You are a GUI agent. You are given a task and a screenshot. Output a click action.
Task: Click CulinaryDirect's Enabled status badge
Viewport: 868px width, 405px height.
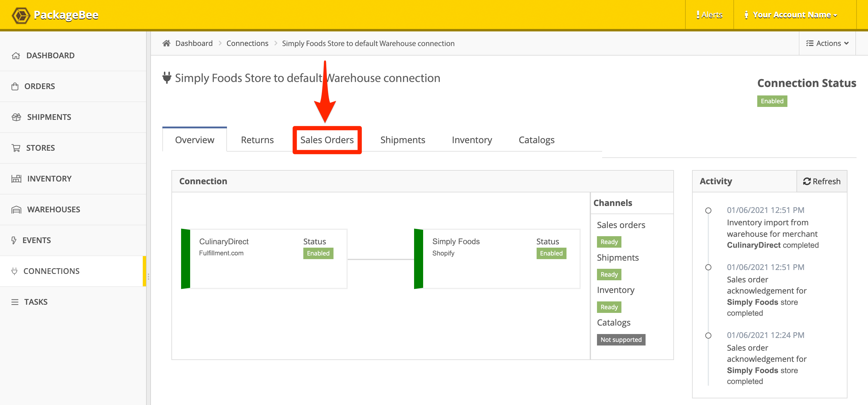(318, 254)
